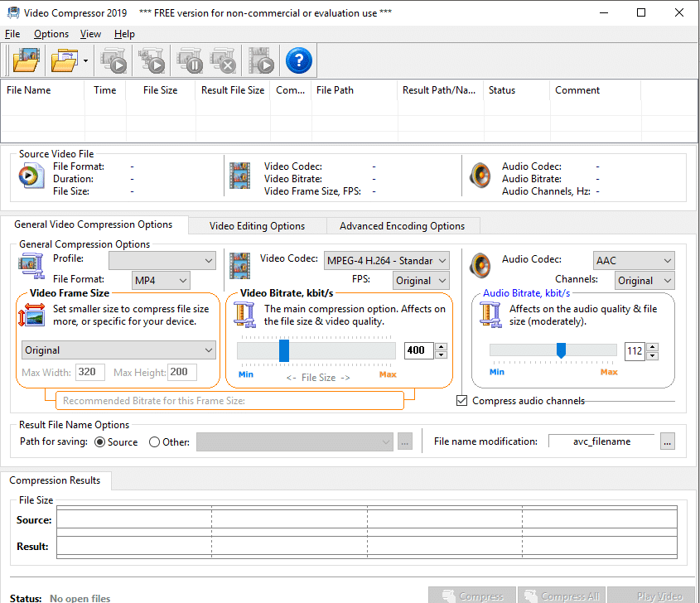The height and width of the screenshot is (603, 700).
Task: Click the Pause compression toolbar icon
Action: (190, 60)
